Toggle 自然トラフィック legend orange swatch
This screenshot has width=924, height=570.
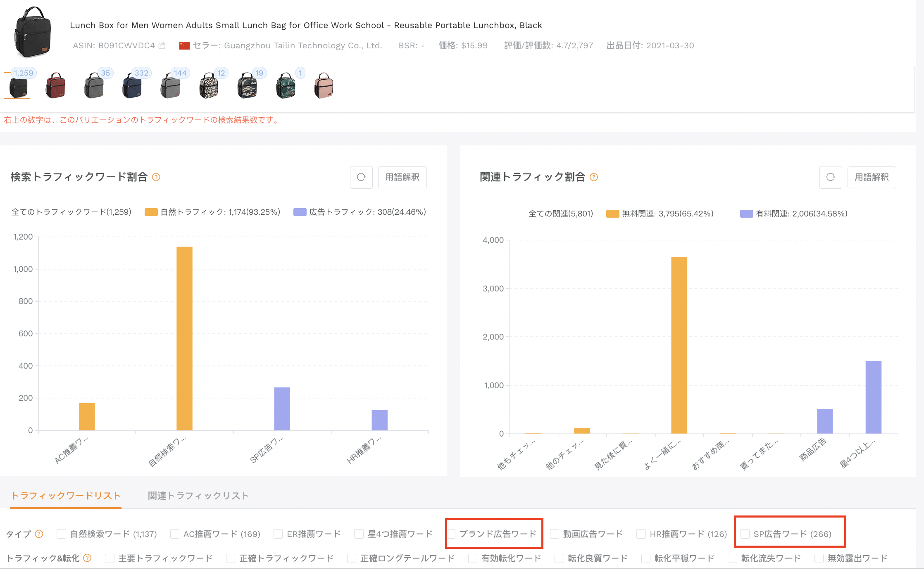[151, 212]
